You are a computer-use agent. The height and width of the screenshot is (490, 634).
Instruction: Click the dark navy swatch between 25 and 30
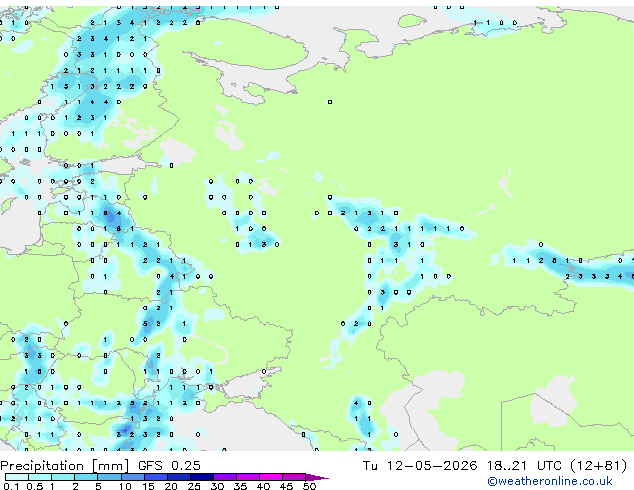pos(201,477)
